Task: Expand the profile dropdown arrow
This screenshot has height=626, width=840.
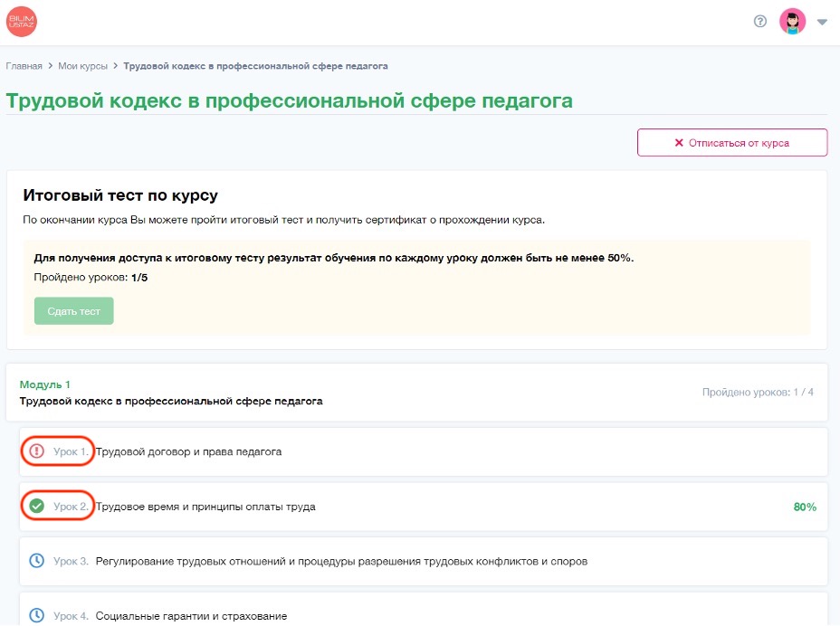Action: 822,23
